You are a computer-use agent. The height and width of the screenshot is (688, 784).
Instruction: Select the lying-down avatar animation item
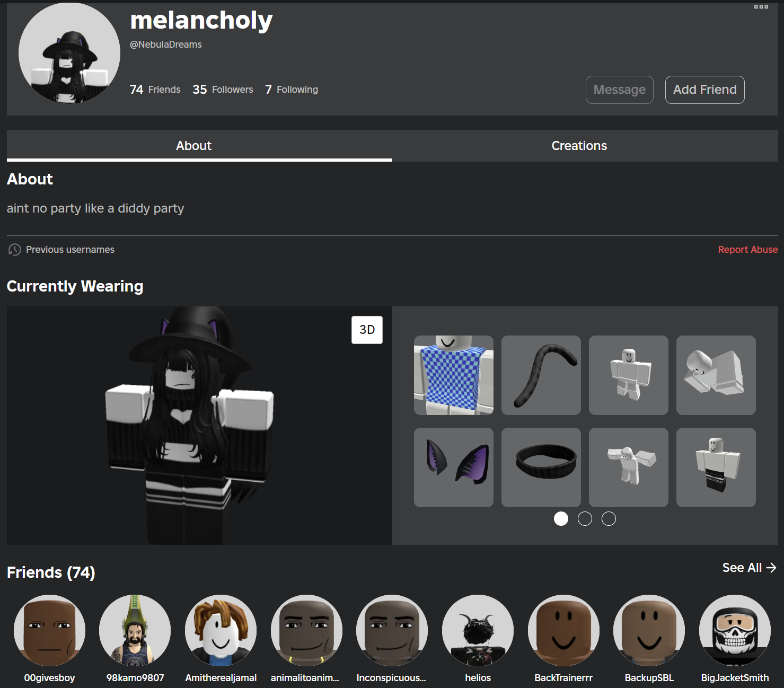tap(716, 375)
